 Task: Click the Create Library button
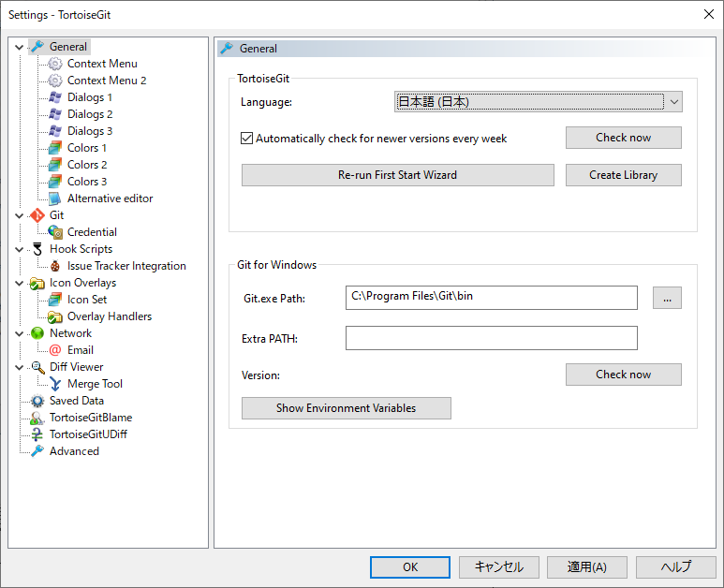point(624,175)
